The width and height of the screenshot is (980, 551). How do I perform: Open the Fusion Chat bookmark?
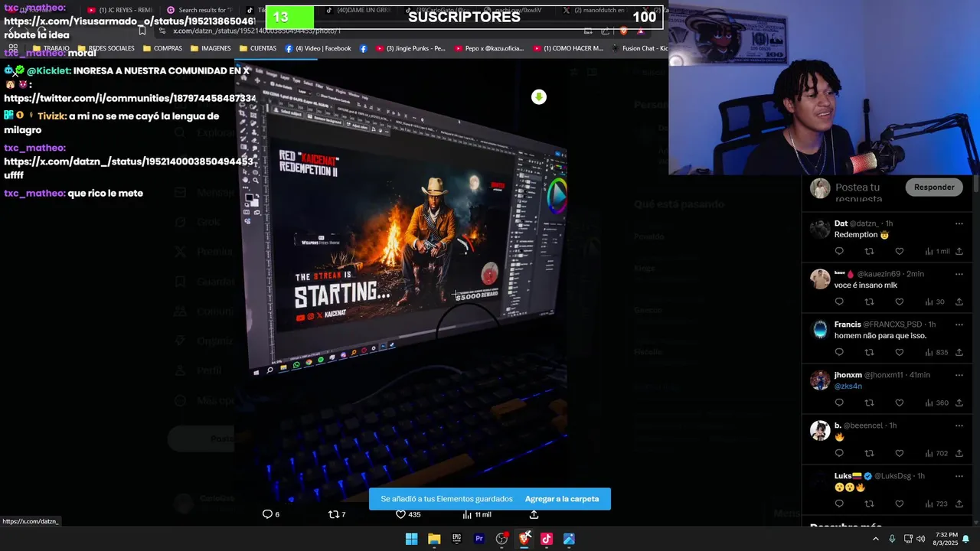click(639, 48)
